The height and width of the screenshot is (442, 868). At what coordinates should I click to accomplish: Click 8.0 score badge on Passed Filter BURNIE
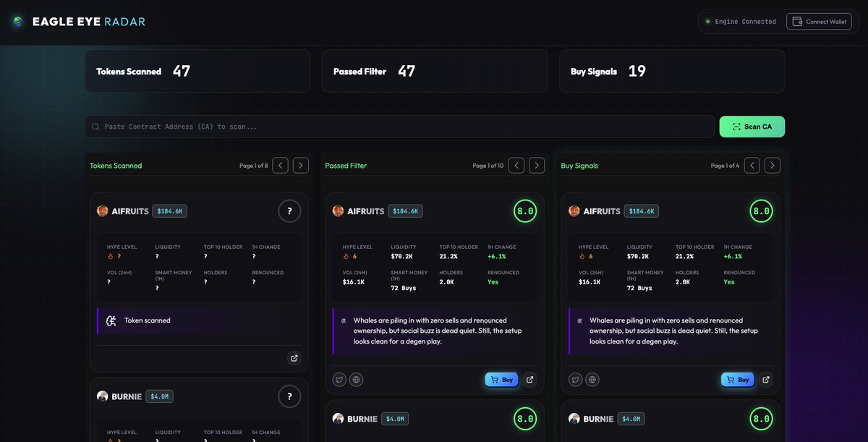click(525, 418)
